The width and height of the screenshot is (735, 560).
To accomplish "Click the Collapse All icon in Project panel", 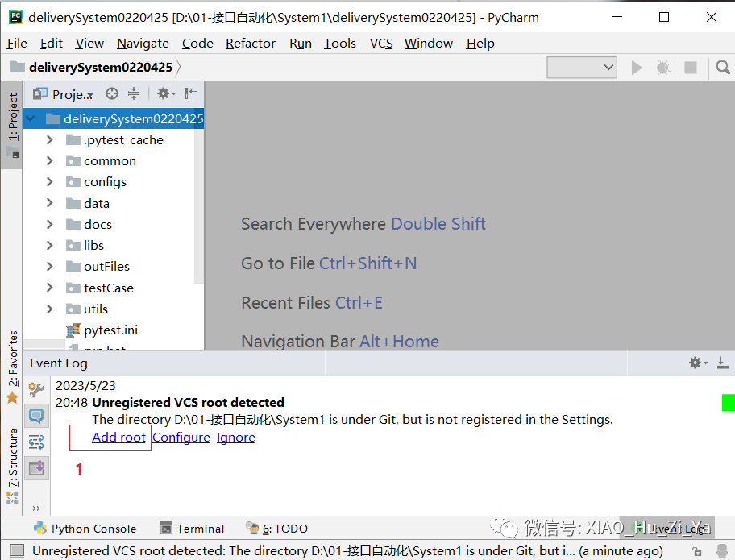I will click(x=134, y=93).
